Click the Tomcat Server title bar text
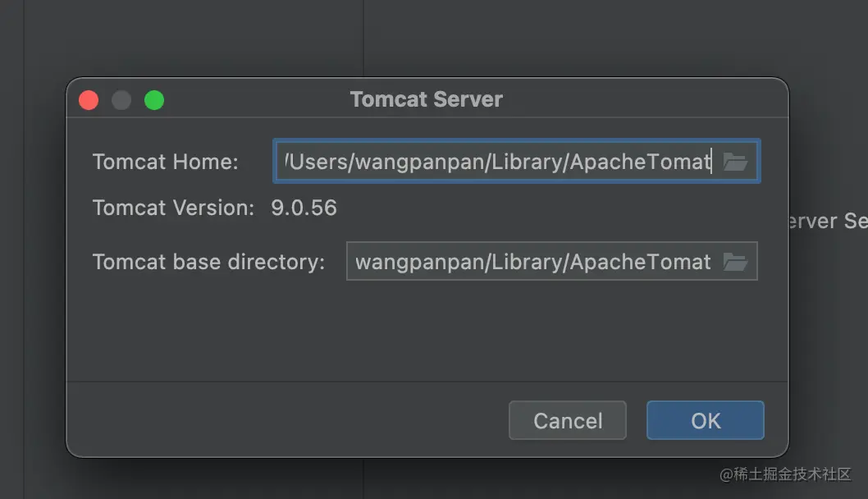The image size is (868, 499). [426, 100]
